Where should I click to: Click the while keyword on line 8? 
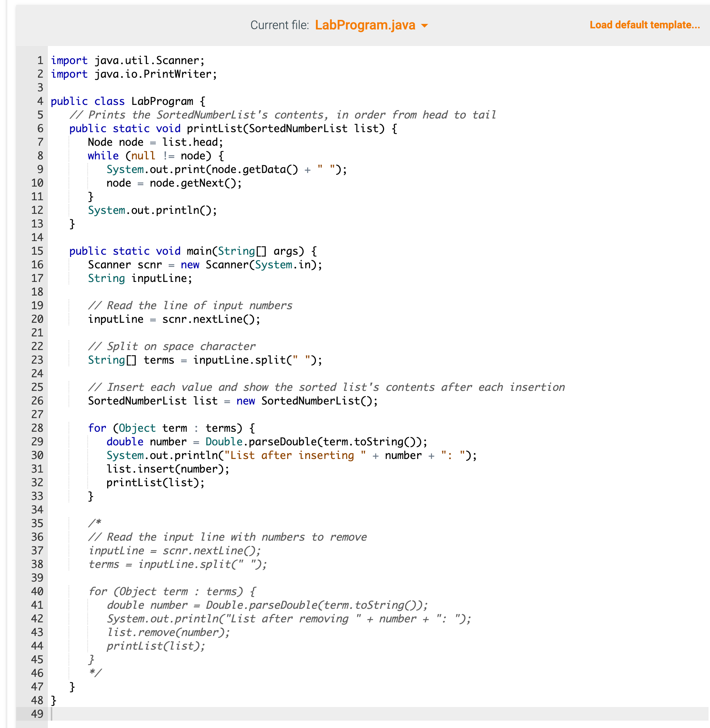(103, 156)
